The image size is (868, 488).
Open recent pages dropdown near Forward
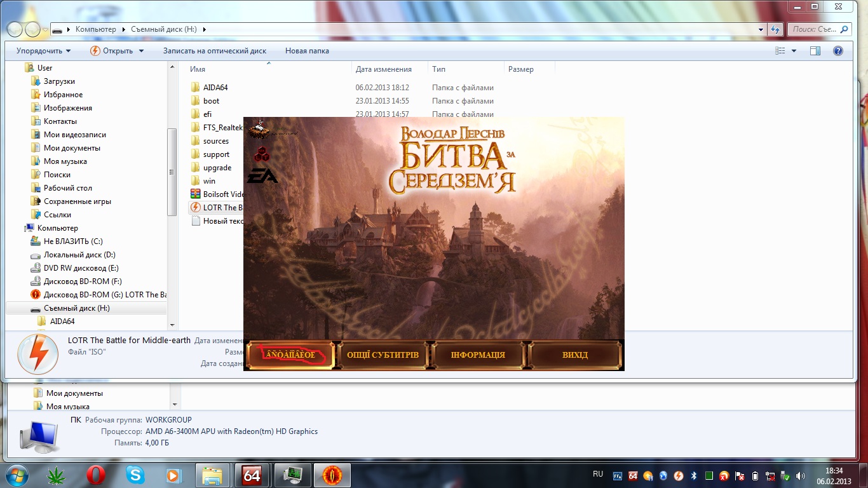tap(46, 30)
